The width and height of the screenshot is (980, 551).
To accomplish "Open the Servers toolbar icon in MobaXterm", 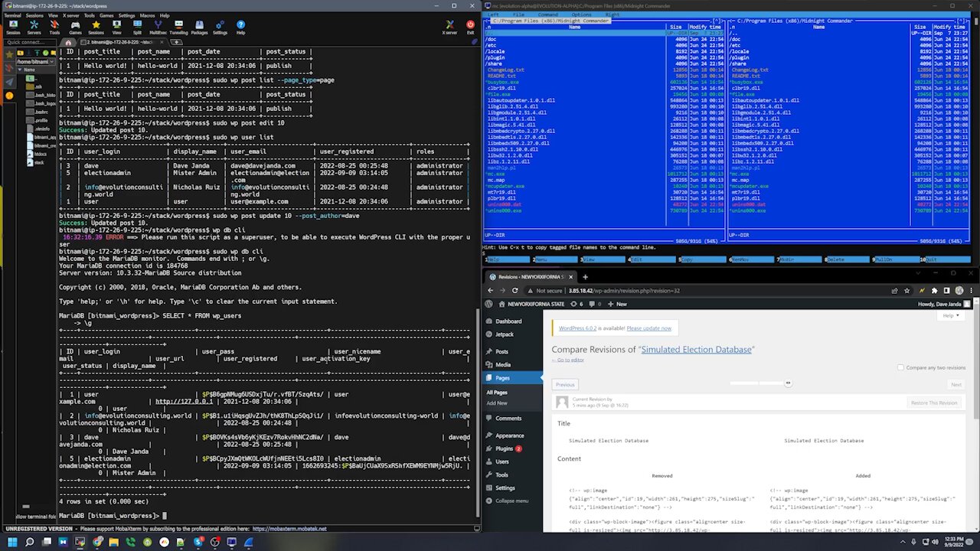I will click(34, 28).
